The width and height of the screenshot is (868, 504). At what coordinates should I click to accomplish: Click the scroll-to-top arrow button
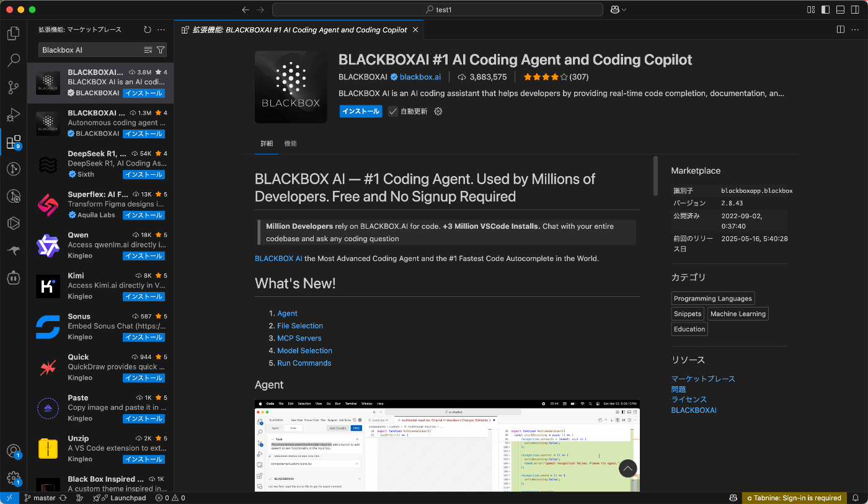tap(627, 469)
